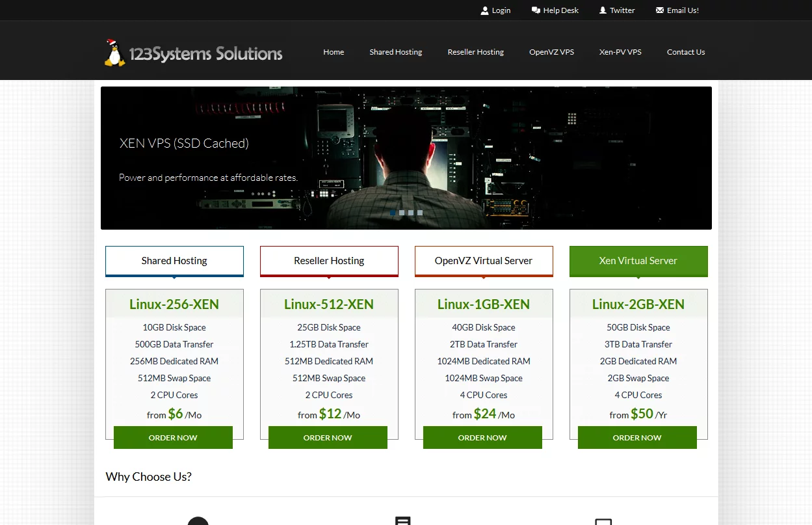Click the penguin logo with Santa hat

tap(114, 53)
